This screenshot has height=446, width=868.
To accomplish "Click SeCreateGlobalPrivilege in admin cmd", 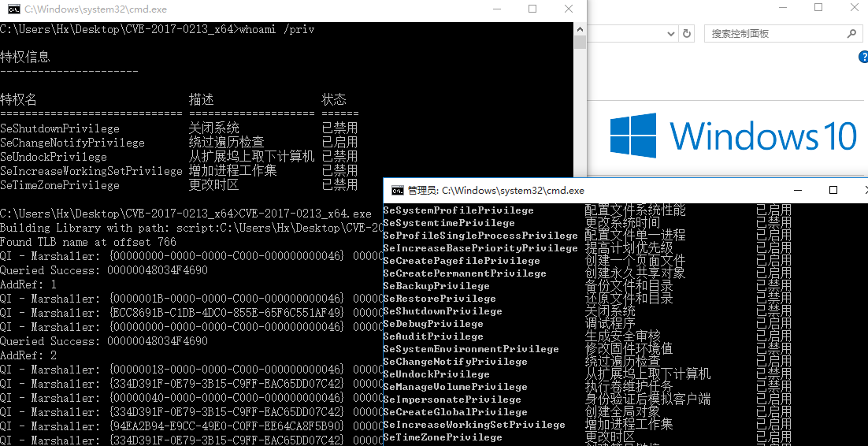I will [x=455, y=412].
